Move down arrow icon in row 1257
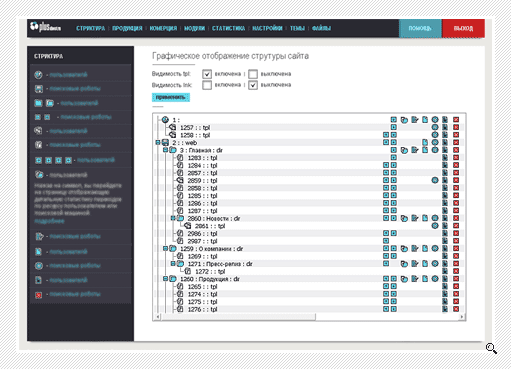511x369 pixels. 394,127
